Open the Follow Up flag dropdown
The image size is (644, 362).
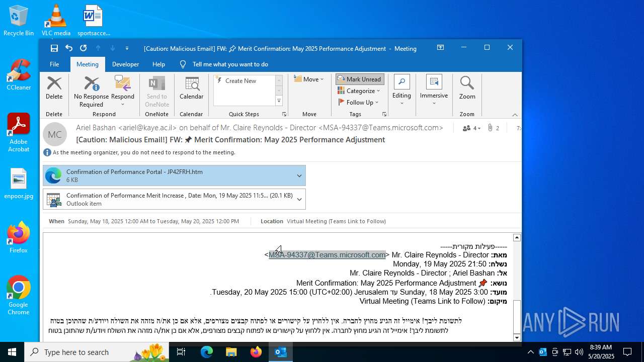(359, 102)
